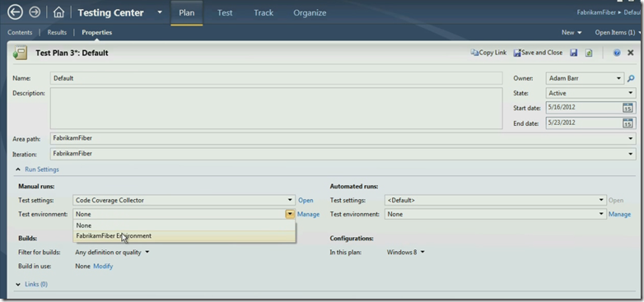Viewport: 644px width, 302px height.
Task: Expand the Links (0) section
Action: click(31, 284)
